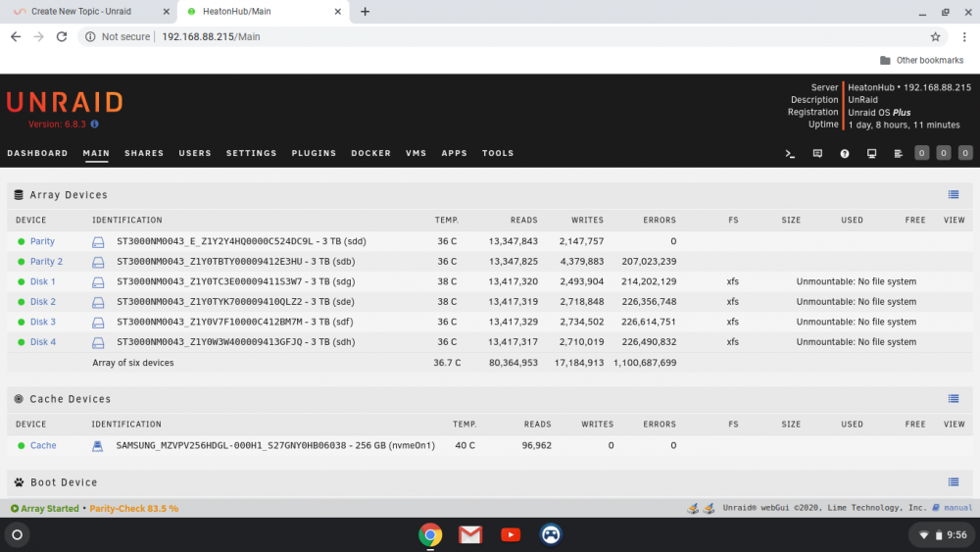Click the second theme brush icon in footer
The height and width of the screenshot is (552, 980).
[709, 508]
